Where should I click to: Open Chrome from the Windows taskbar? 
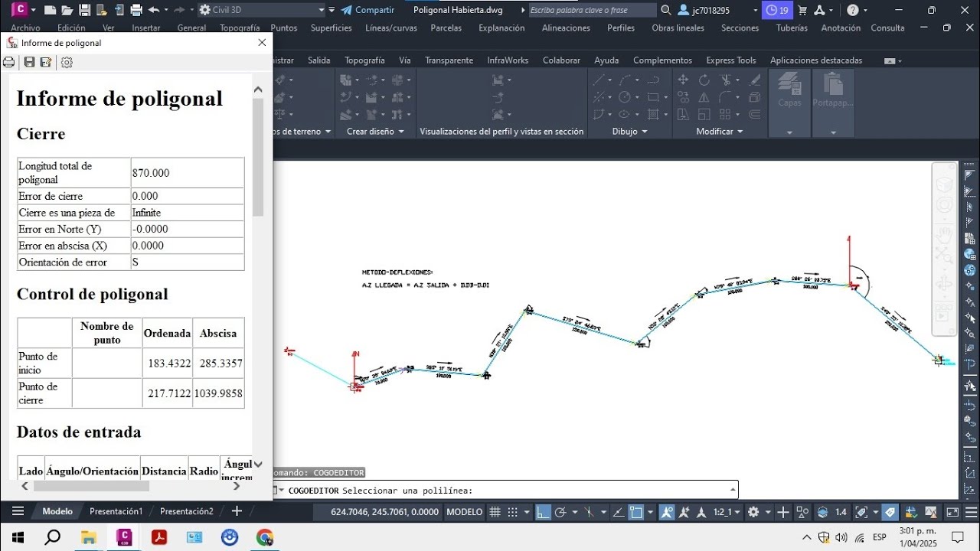coord(265,537)
